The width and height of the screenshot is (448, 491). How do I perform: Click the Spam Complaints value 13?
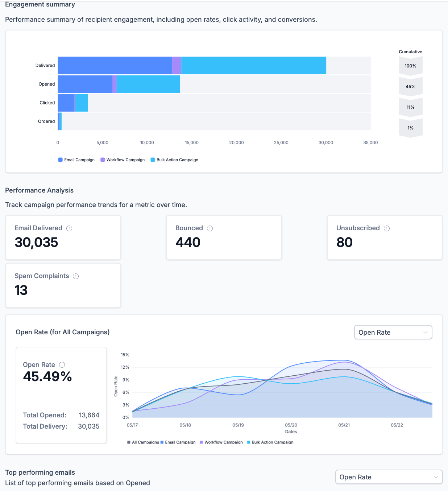click(21, 290)
